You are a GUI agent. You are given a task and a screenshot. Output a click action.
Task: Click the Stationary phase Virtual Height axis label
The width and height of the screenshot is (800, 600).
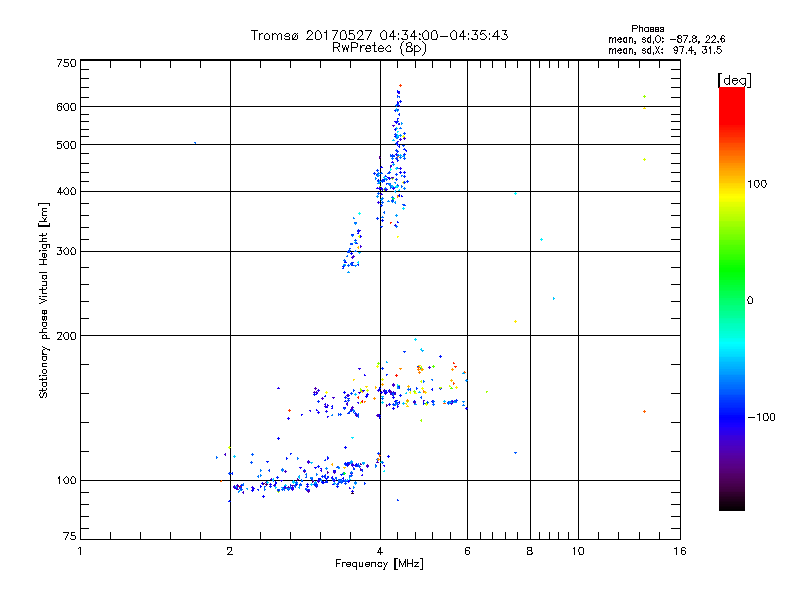point(44,300)
